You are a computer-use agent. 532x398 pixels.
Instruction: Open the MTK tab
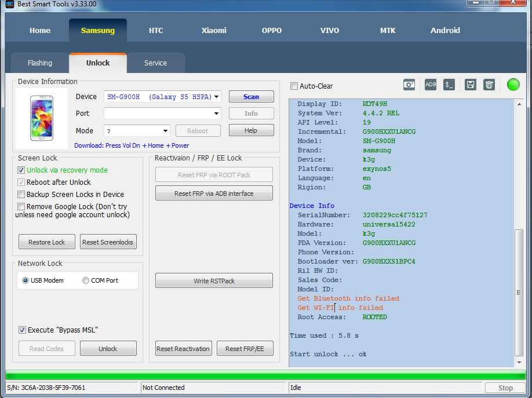(x=388, y=31)
